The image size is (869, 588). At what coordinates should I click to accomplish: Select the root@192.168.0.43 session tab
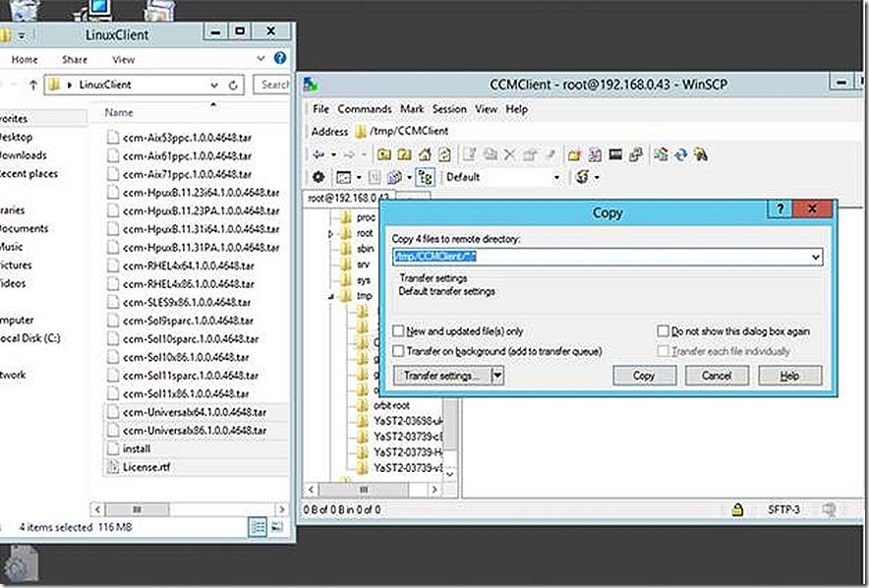348,198
